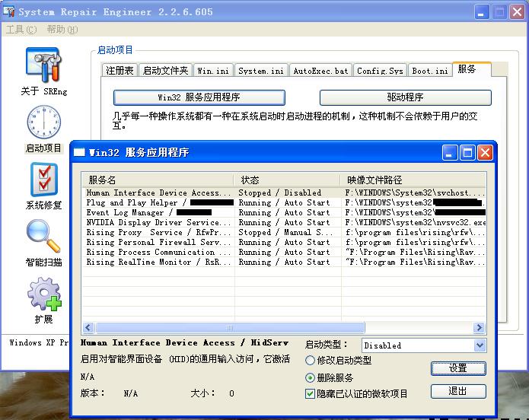Open the 帮助 menu
Image resolution: width=529 pixels, height=420 pixels.
pos(62,30)
